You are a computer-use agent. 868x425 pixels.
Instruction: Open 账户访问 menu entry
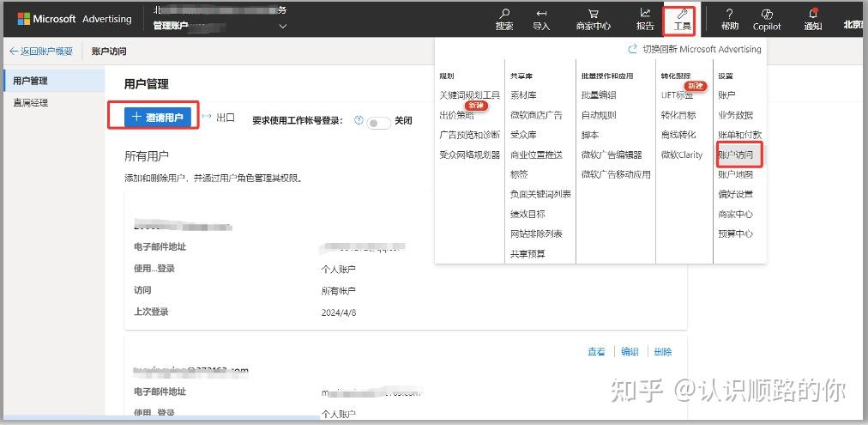coord(735,155)
